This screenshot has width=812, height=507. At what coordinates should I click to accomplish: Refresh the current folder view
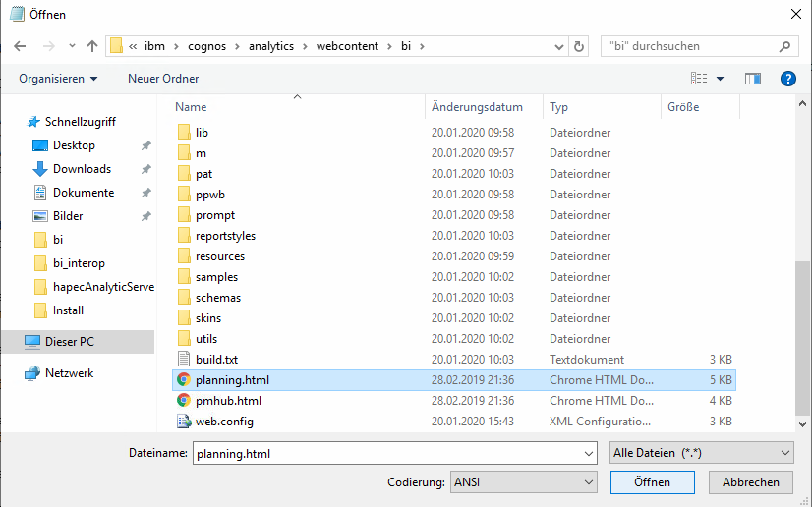click(x=579, y=47)
